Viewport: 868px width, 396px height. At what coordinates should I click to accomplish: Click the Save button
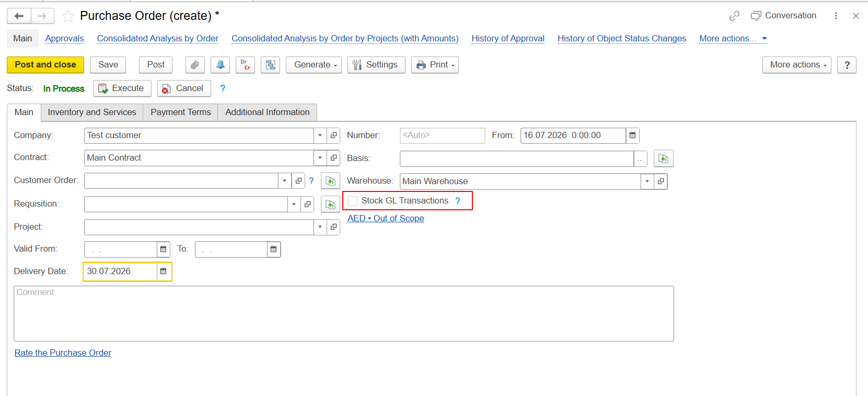108,65
